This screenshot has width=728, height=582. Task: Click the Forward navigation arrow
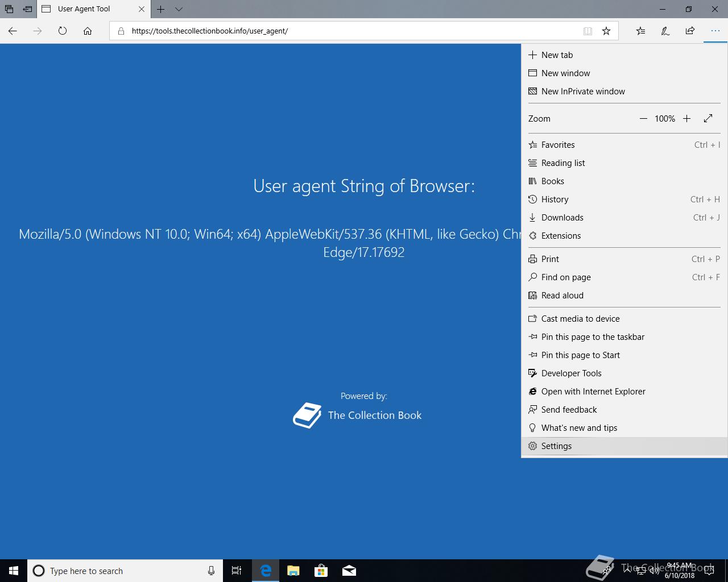point(38,31)
